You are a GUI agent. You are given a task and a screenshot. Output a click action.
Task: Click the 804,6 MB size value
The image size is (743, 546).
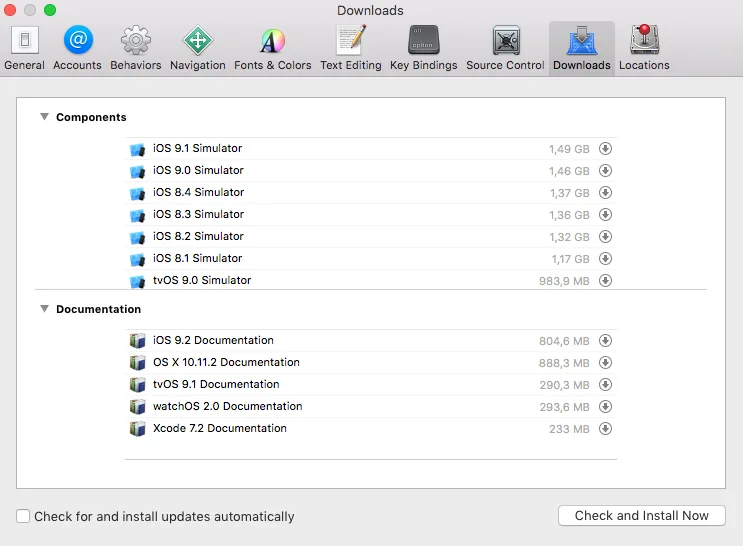(x=564, y=341)
